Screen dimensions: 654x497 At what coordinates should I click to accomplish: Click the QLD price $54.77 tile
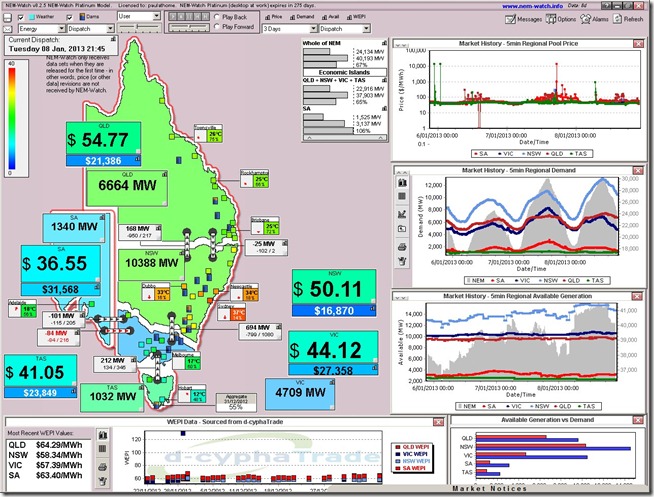coord(103,139)
